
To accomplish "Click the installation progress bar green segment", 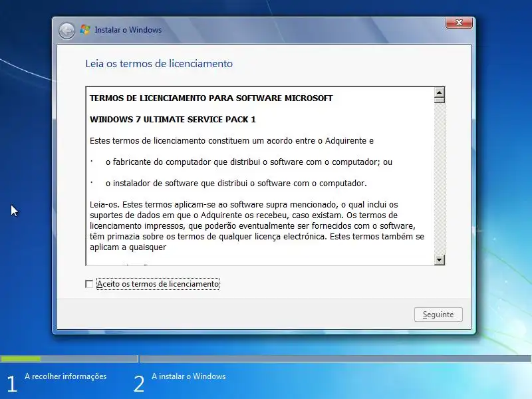I will pyautogui.click(x=21, y=358).
